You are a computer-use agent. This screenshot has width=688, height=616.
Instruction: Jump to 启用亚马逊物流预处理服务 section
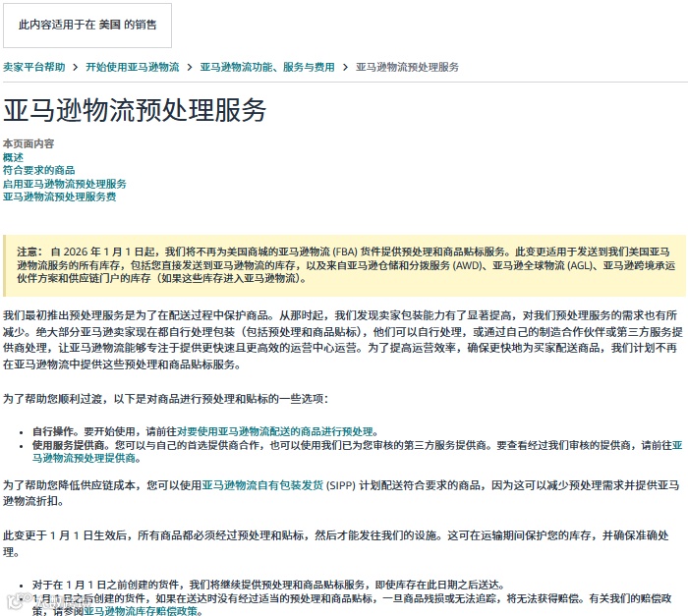(x=65, y=184)
